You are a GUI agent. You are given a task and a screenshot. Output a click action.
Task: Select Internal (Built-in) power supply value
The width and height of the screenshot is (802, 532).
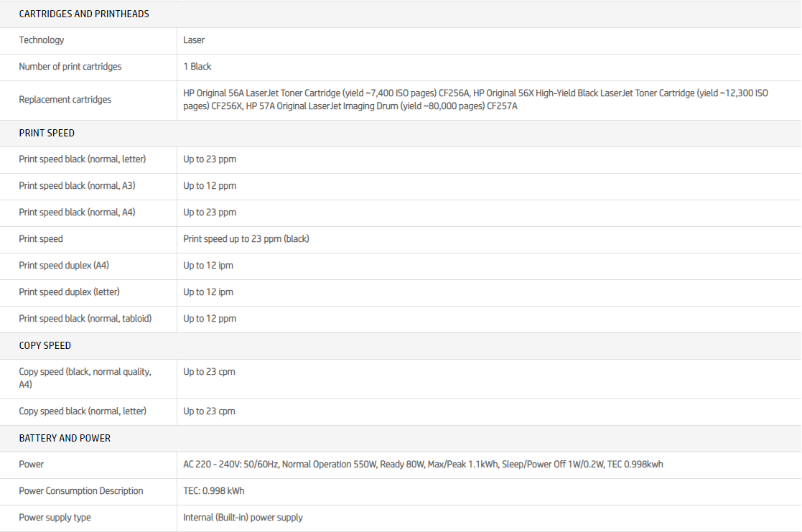(x=243, y=518)
